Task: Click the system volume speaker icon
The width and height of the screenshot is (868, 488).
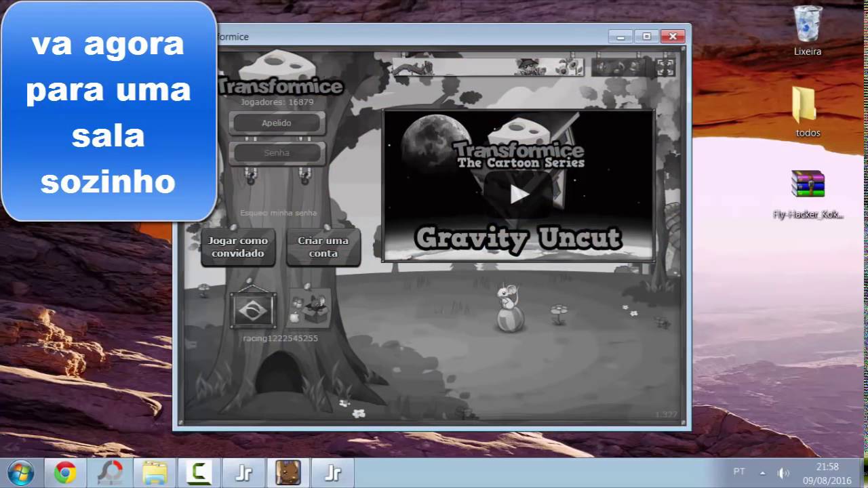Action: pyautogui.click(x=783, y=472)
